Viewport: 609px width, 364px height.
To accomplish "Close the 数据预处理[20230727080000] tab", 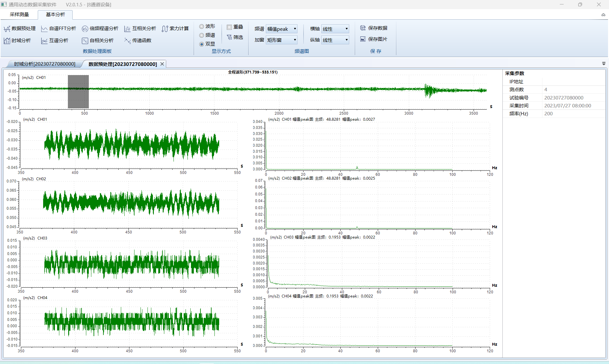I will [162, 64].
